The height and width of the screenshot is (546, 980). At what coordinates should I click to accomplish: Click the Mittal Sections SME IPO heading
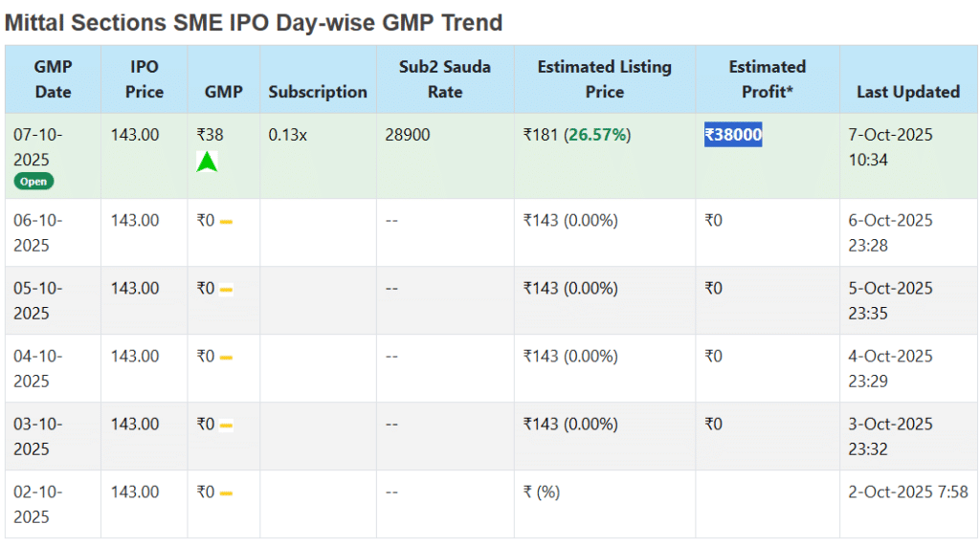click(x=254, y=22)
